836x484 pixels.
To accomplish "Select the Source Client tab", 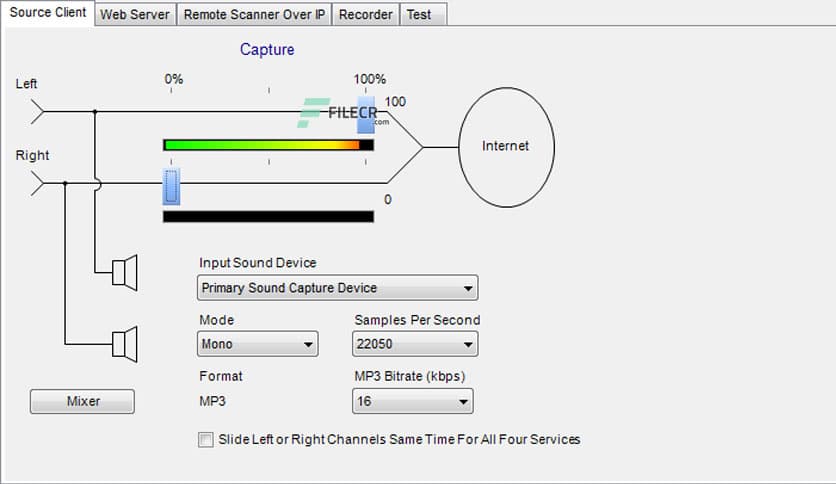I will [x=48, y=13].
